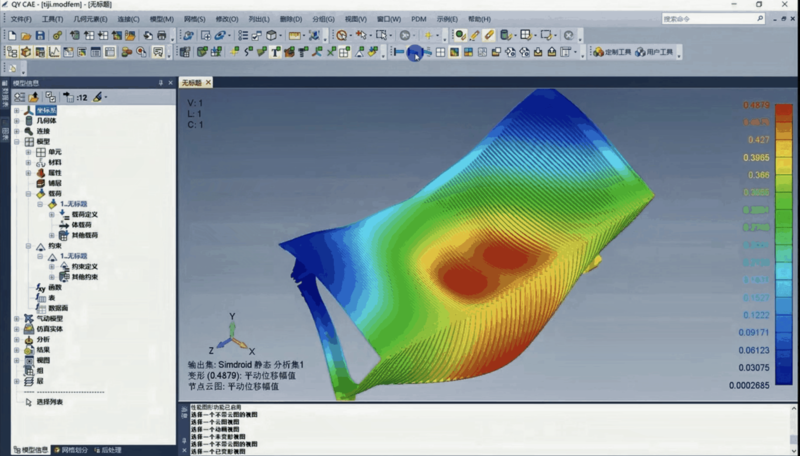Click 选择列表 in the model panel
Viewport: 800px width, 456px height.
tap(49, 402)
